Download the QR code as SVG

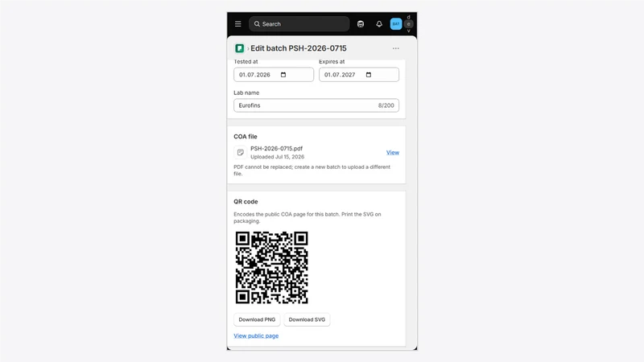[307, 319]
